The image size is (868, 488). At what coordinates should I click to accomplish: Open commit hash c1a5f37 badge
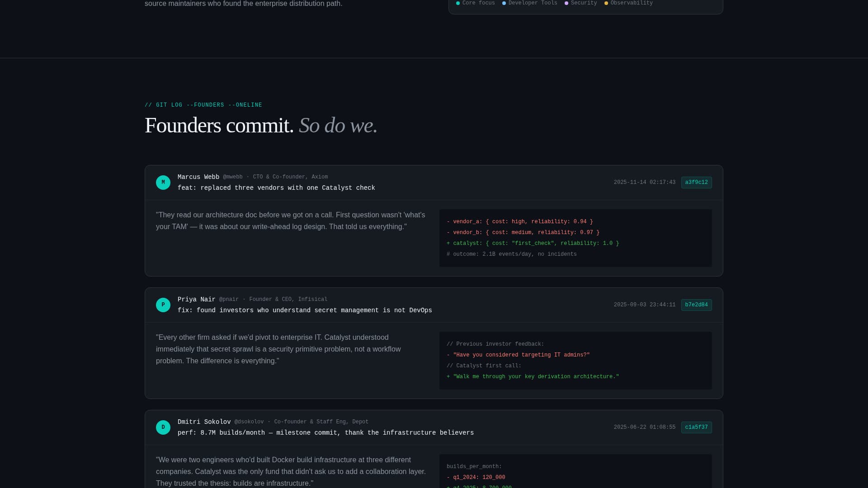point(696,427)
